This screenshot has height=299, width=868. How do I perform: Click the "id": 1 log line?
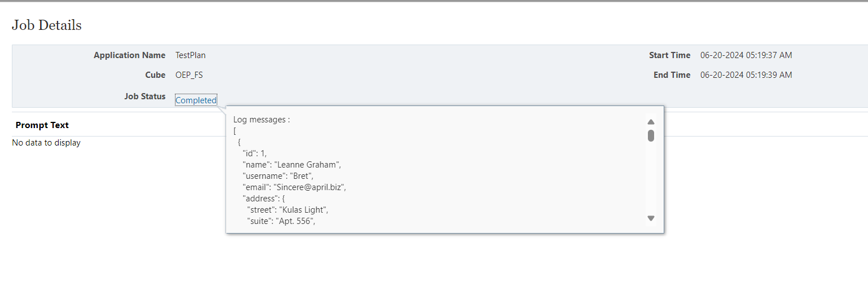(255, 153)
